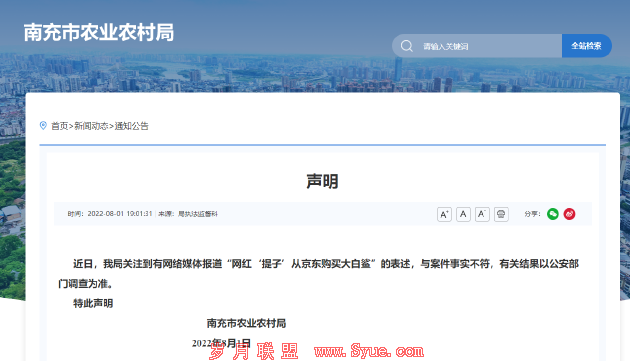Click the paragraph line beginning 近日，我局关注到
Viewport: 630px width, 361px height.
(x=326, y=264)
